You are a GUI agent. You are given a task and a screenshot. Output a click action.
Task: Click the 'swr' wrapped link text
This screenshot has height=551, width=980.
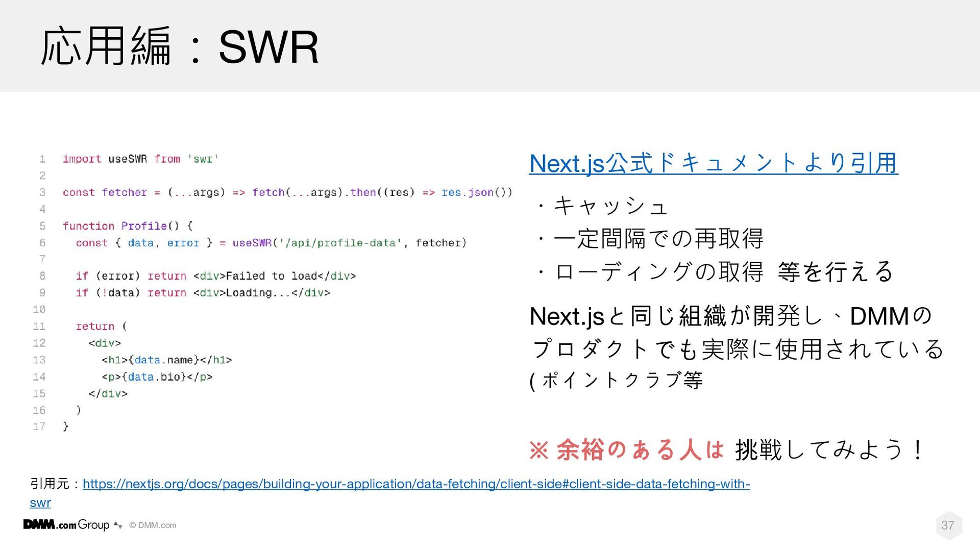40,503
